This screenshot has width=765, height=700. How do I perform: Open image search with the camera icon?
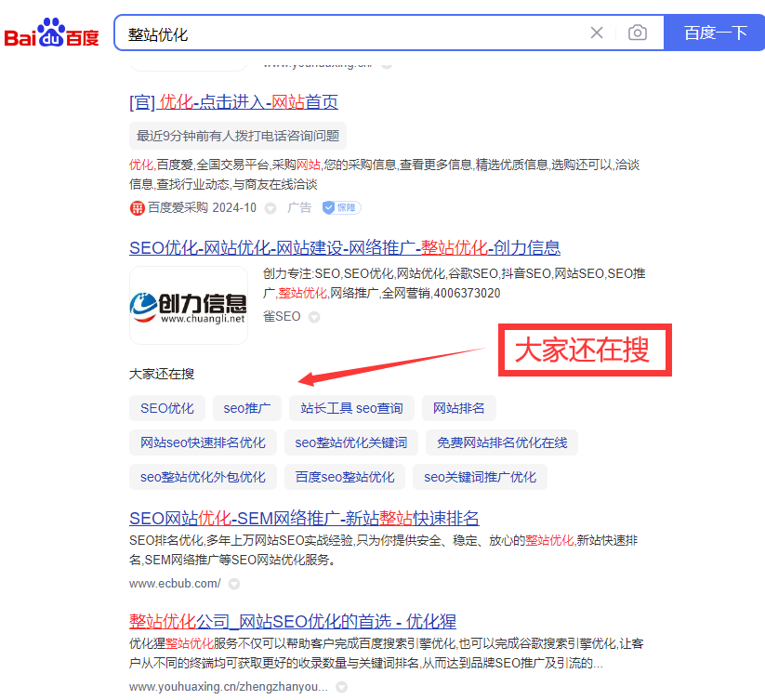[637, 33]
